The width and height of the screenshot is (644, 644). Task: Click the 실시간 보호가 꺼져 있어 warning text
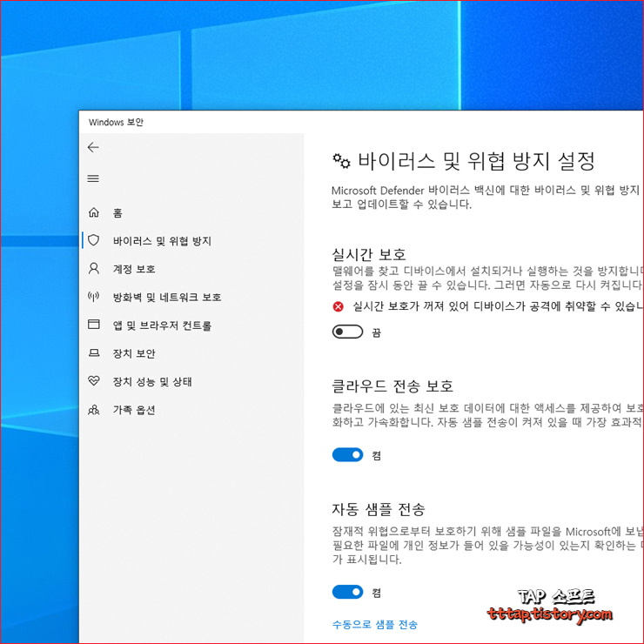click(x=498, y=306)
